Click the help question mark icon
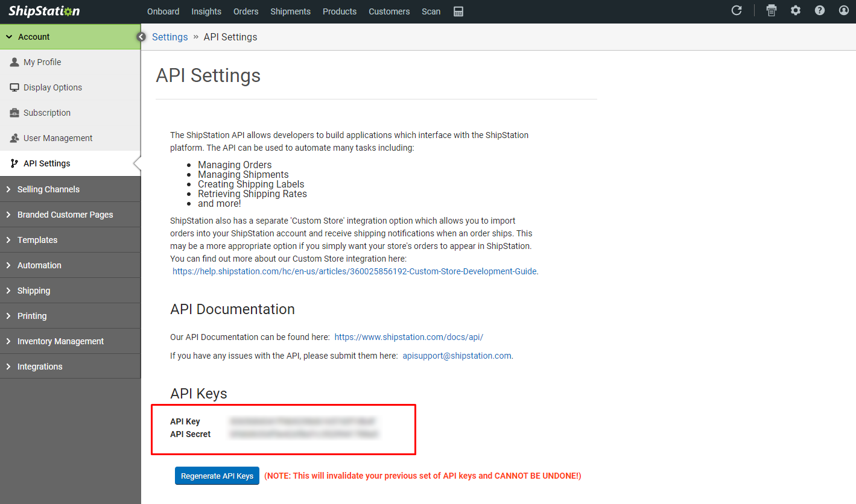 [820, 11]
